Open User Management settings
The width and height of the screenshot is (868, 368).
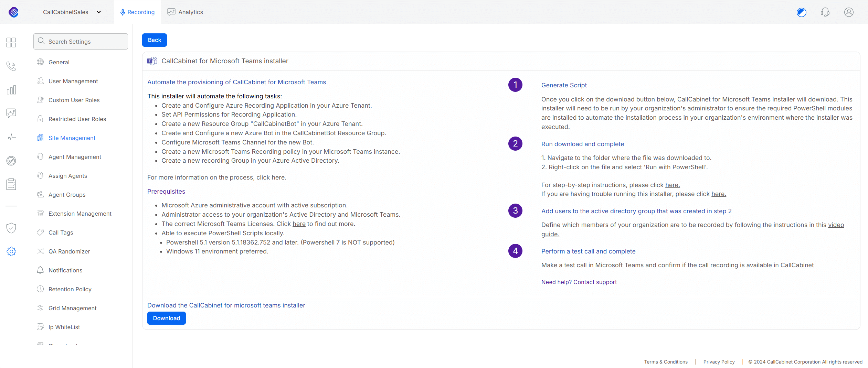coord(73,81)
